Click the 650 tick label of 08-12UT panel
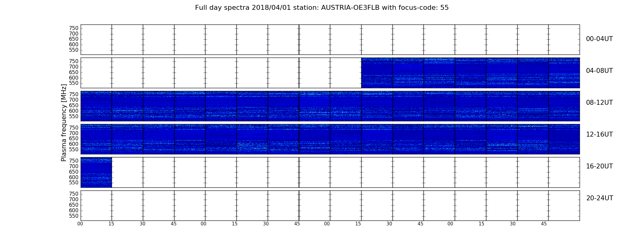The width and height of the screenshot is (644, 245). point(74,105)
